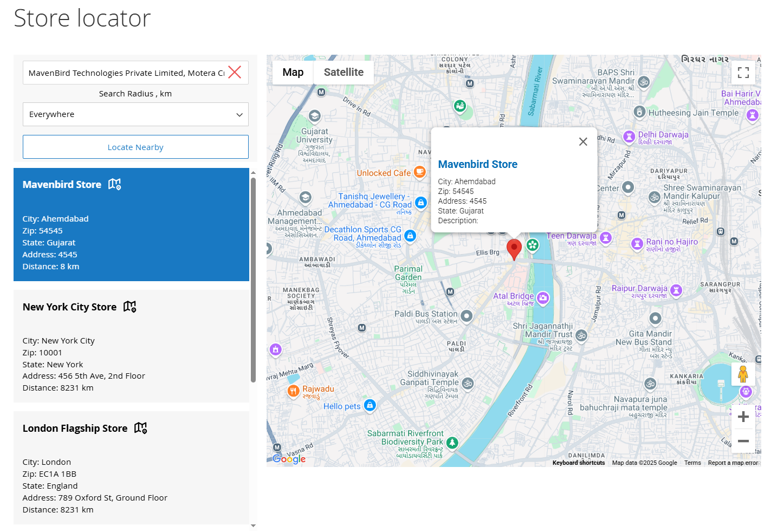Click Tanishq Jewellery shopping marker
The height and width of the screenshot is (532, 784).
[421, 203]
